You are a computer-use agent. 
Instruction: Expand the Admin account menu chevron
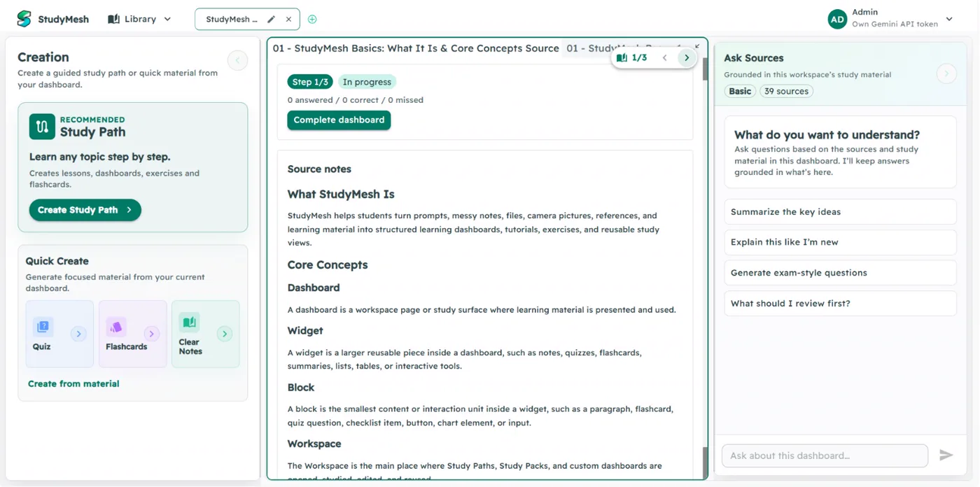pyautogui.click(x=949, y=20)
